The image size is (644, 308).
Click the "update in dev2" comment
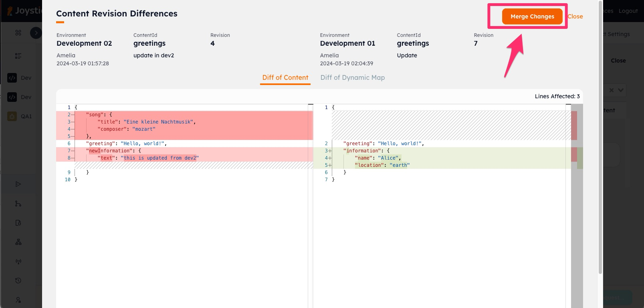[x=153, y=55]
